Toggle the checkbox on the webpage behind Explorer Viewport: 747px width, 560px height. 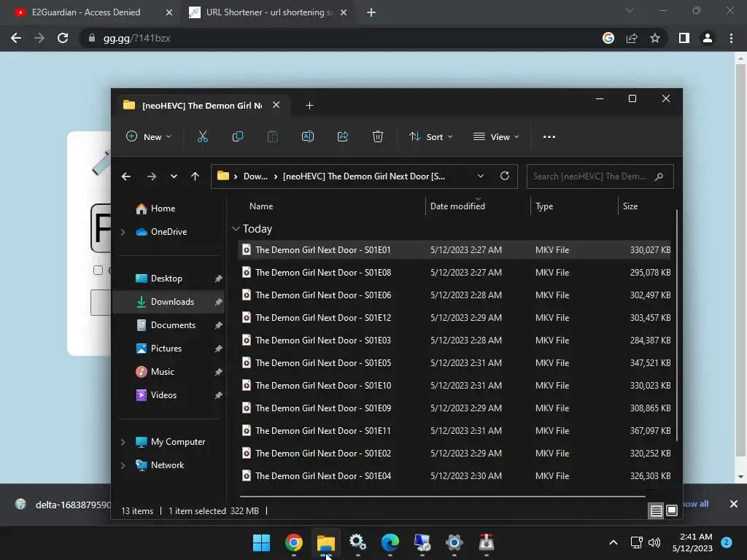98,271
